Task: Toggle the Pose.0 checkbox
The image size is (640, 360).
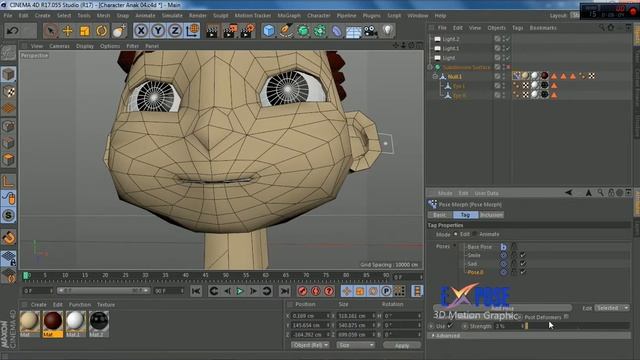Action: tap(522, 272)
